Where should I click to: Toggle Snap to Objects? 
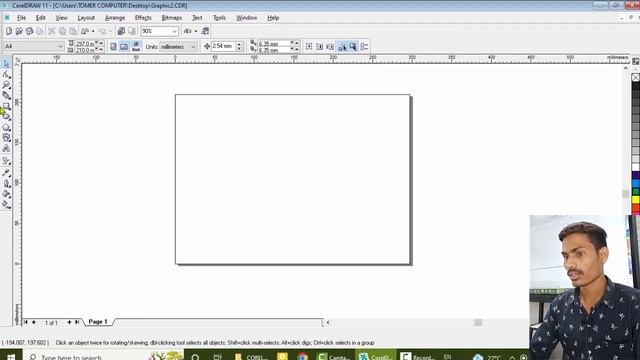[x=330, y=47]
